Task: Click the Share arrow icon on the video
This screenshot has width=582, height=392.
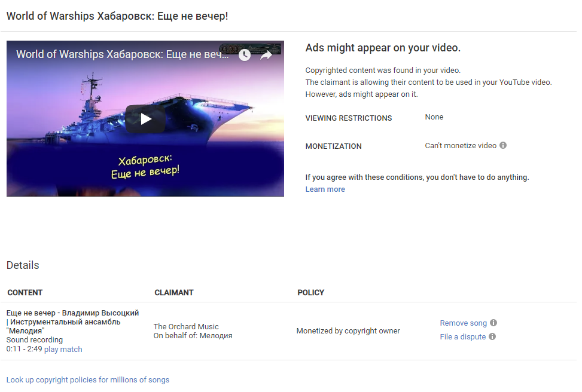Action: click(266, 55)
